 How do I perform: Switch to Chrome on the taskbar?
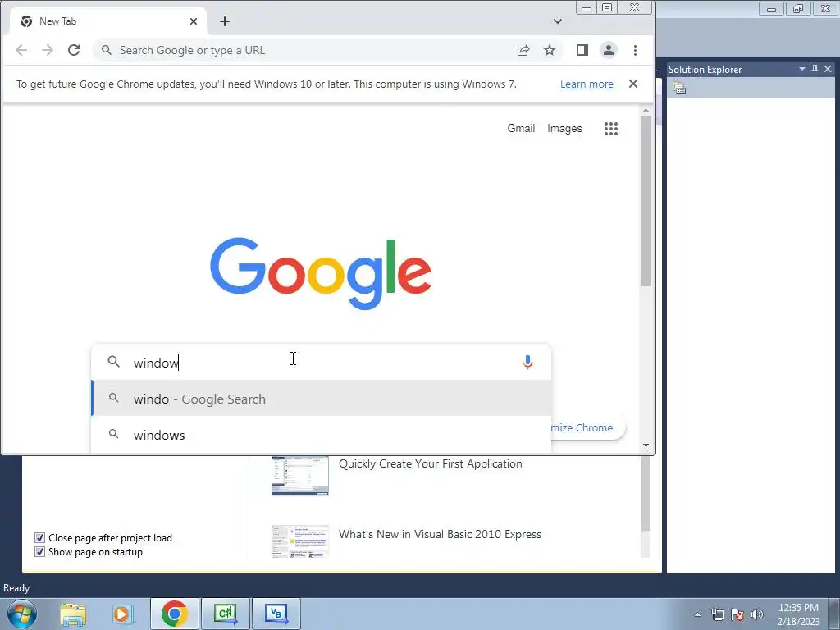[x=174, y=614]
